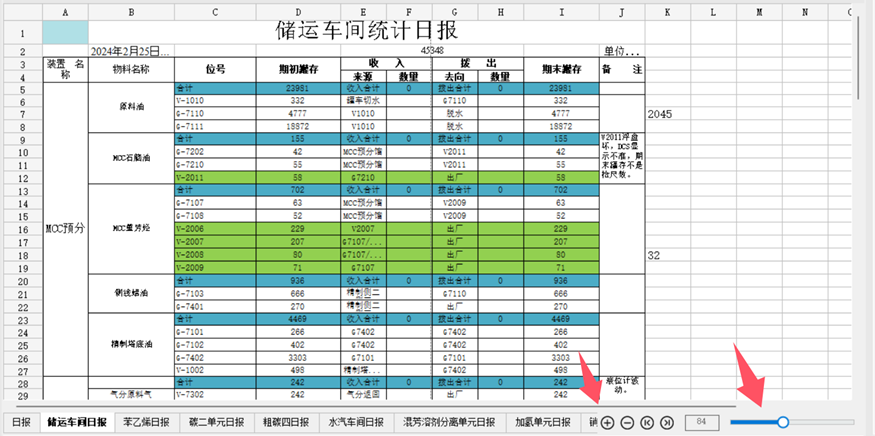Open the 混芳溶剂分离单元日报 tab
This screenshot has width=875, height=436.
pos(450,422)
